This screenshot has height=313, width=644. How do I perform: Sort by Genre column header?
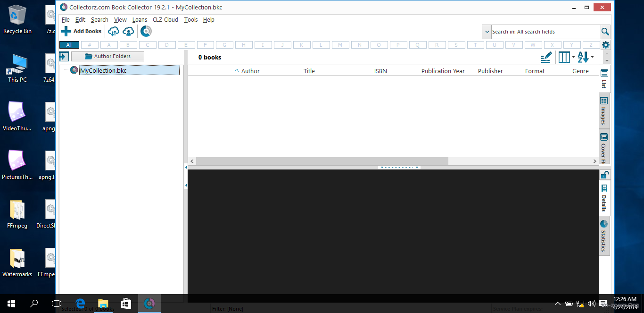click(580, 71)
